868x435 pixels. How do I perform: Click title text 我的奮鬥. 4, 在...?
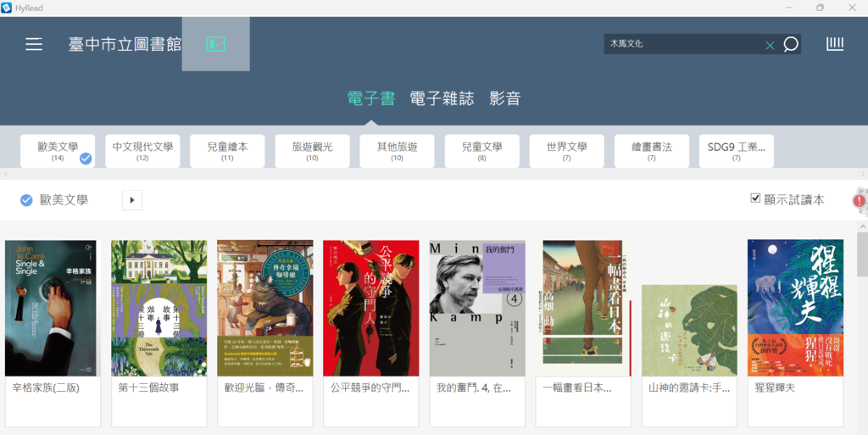473,388
